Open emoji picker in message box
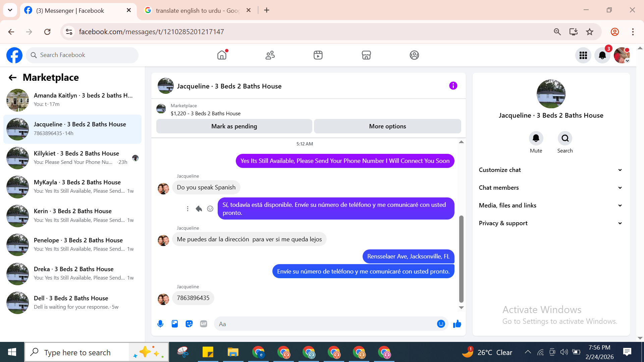The width and height of the screenshot is (644, 362). pyautogui.click(x=441, y=324)
